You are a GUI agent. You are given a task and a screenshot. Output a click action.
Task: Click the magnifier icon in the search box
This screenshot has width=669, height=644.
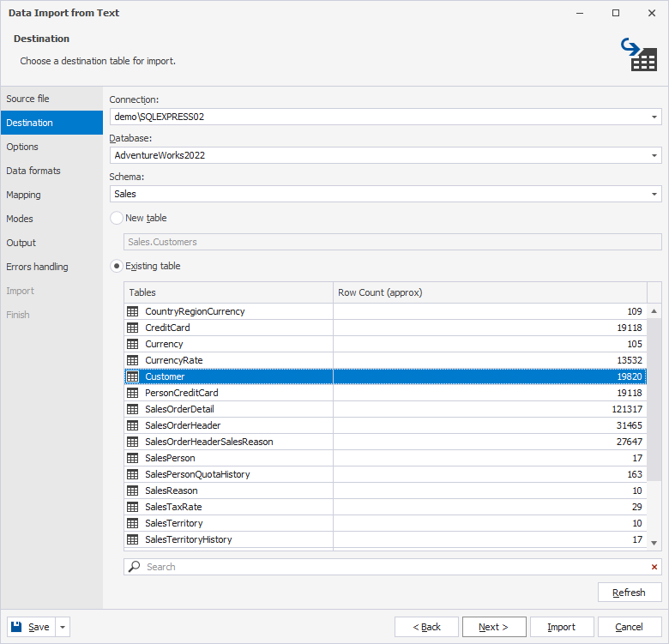135,566
